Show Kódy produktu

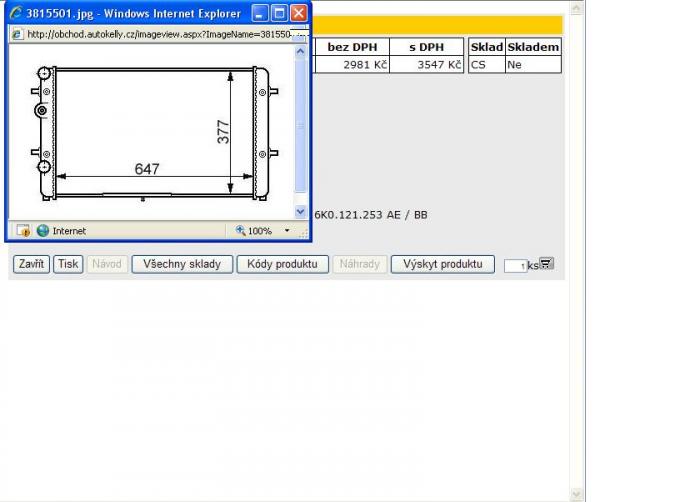click(x=282, y=264)
